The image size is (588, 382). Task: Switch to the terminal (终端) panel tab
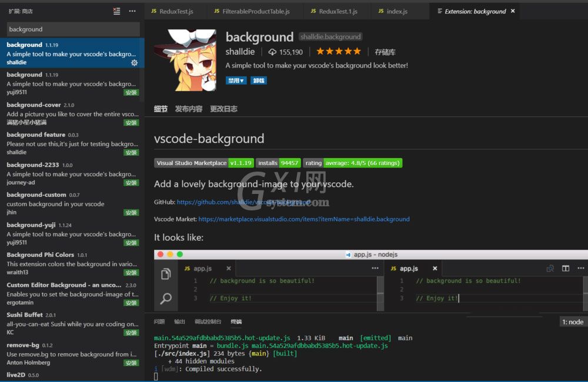tap(236, 321)
